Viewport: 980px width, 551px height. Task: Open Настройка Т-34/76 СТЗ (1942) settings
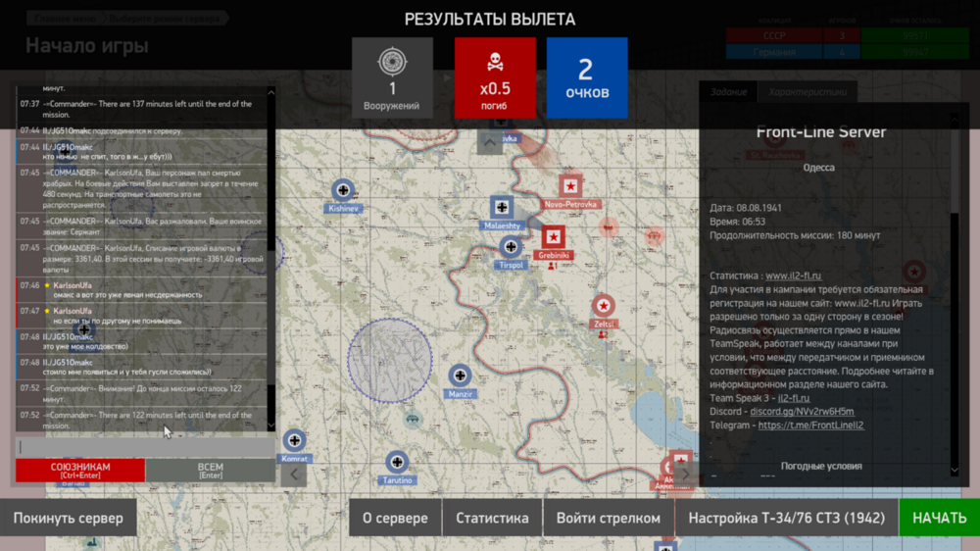[x=786, y=518]
